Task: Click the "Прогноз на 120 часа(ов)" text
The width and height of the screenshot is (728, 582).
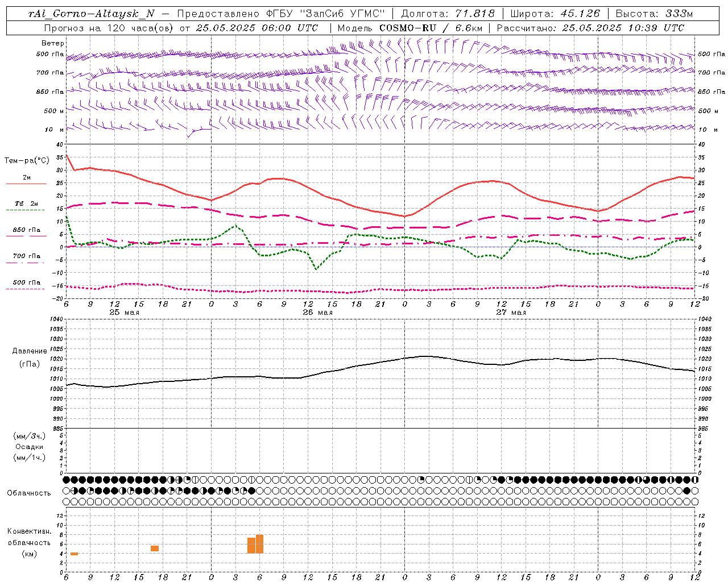Action: [109, 28]
